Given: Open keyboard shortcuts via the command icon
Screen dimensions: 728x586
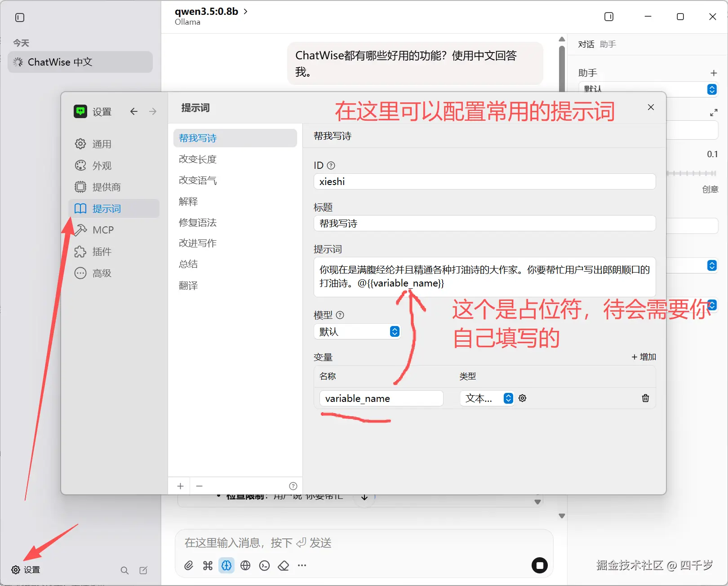Looking at the screenshot, I should click(207, 565).
